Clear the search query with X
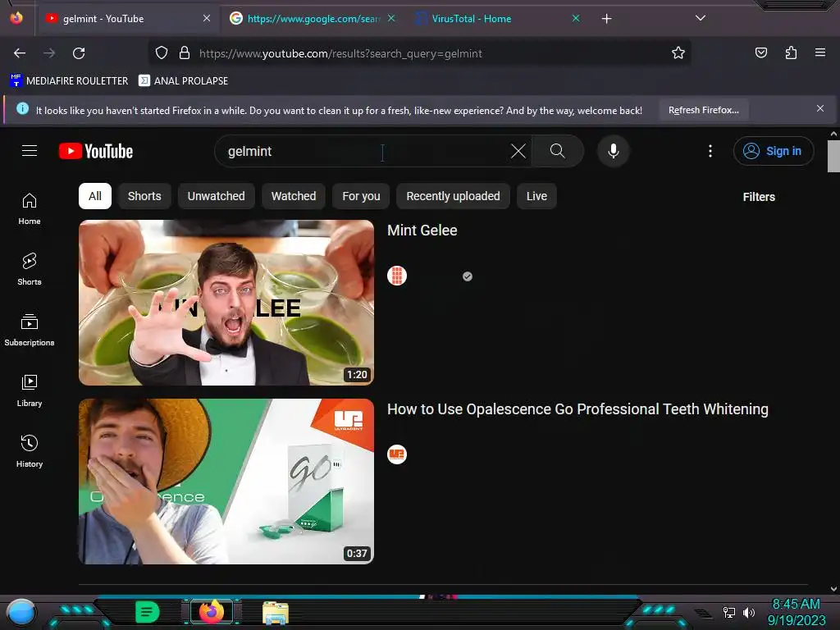This screenshot has height=630, width=840. 518,151
